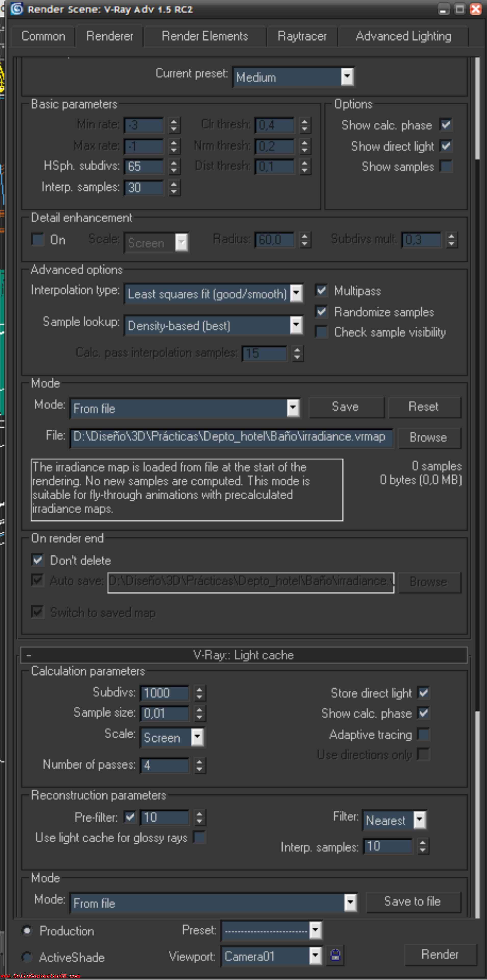Toggle the Don't delete checkbox
This screenshot has width=487, height=980.
tap(38, 560)
